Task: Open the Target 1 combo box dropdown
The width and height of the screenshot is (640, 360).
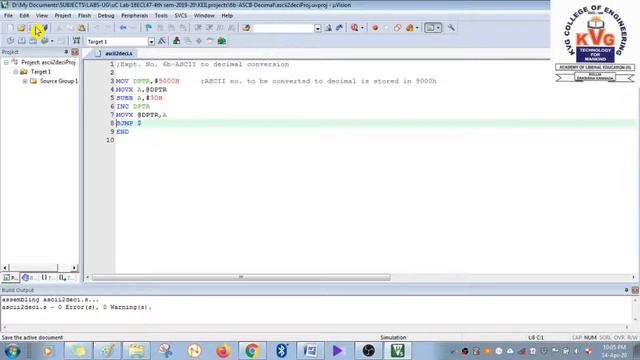Action: click(x=151, y=41)
